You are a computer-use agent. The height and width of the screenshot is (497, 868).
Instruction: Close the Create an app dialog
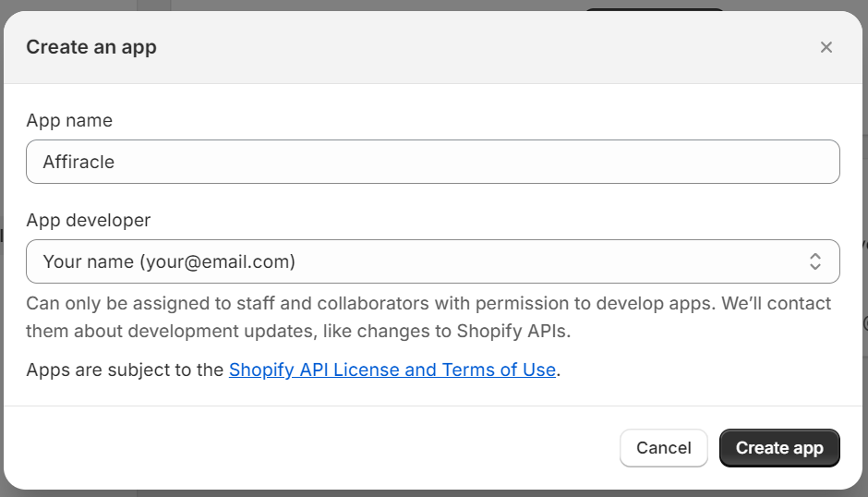click(826, 47)
